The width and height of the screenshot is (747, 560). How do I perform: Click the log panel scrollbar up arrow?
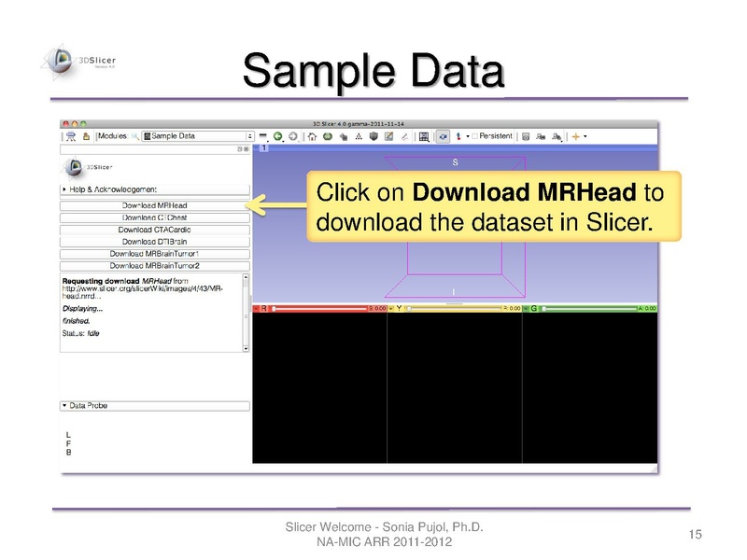point(246,276)
